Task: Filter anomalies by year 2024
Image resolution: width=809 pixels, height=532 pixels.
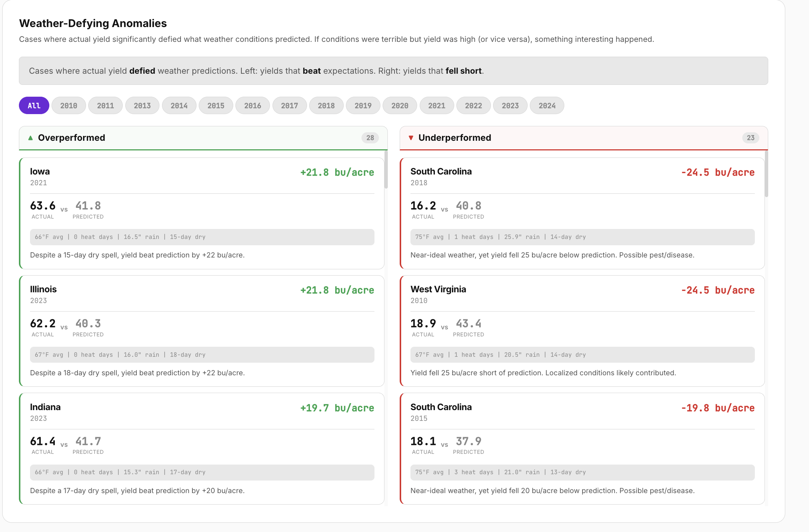Action: point(547,106)
